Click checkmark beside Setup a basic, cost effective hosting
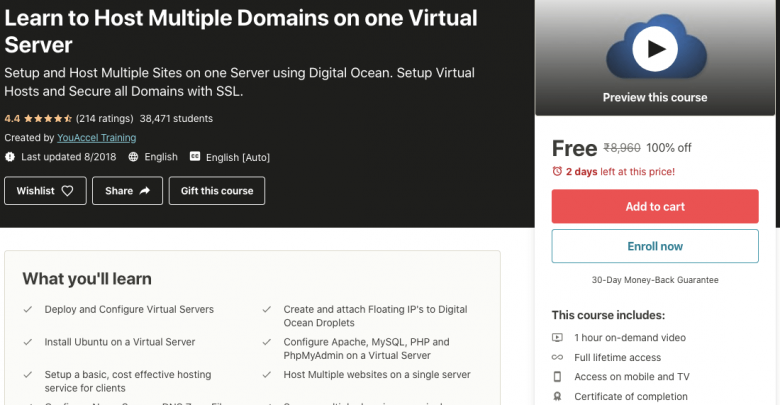Image resolution: width=780 pixels, height=405 pixels. [x=28, y=375]
